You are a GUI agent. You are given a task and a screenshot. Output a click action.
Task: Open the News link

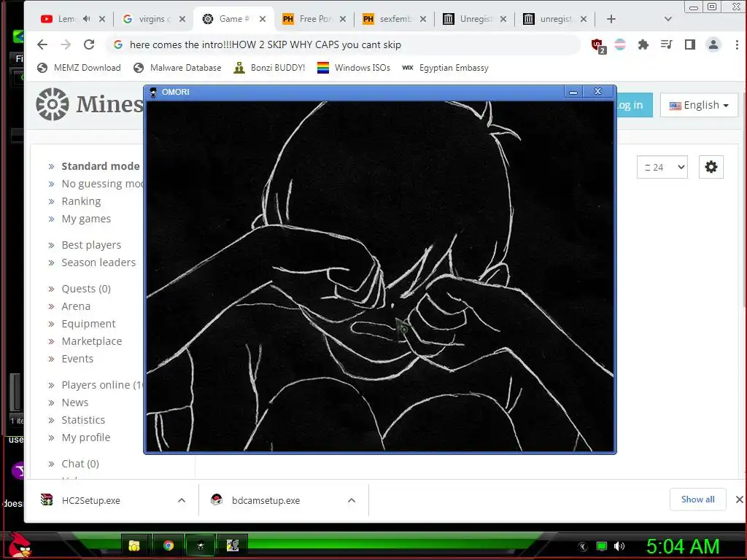75,402
